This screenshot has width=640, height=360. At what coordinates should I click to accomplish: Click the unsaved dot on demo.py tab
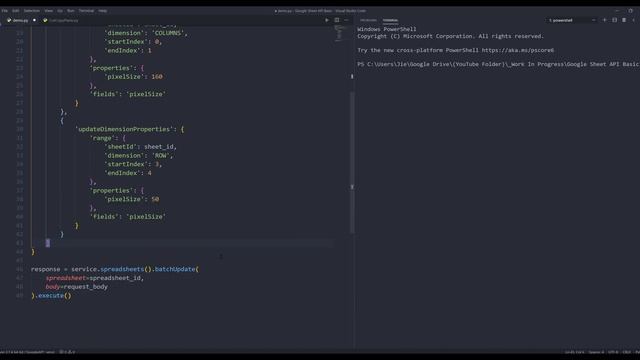coord(34,20)
